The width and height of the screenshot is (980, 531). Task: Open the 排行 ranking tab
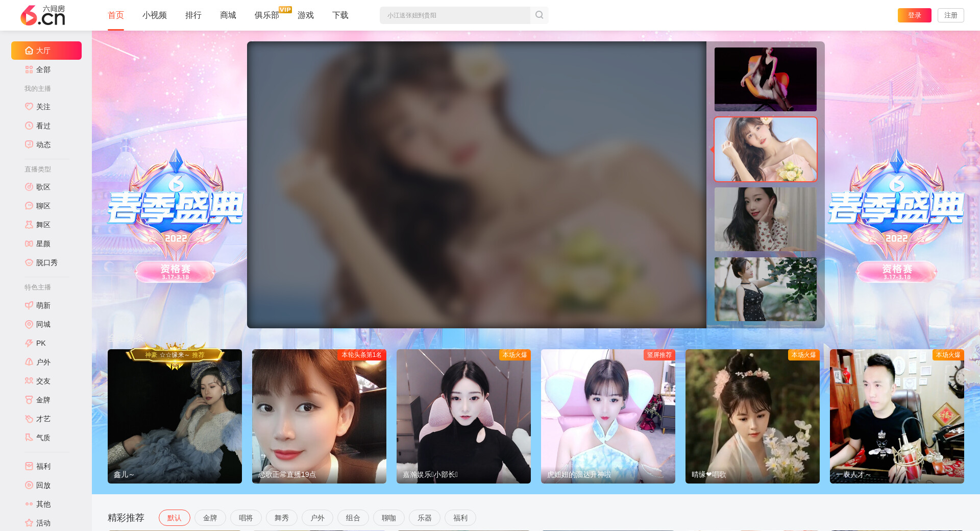[x=193, y=15]
